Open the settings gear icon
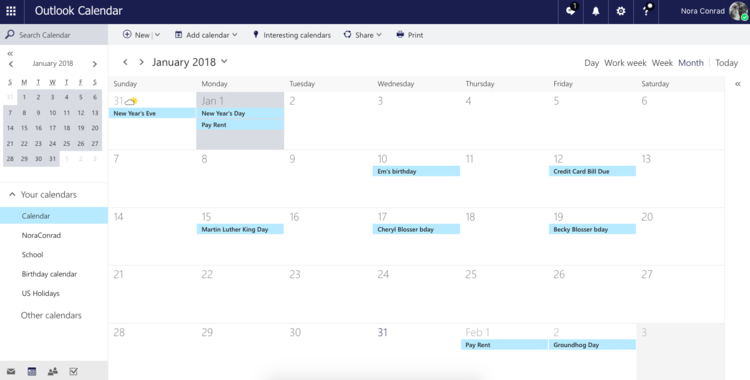Image resolution: width=750 pixels, height=380 pixels. (620, 11)
